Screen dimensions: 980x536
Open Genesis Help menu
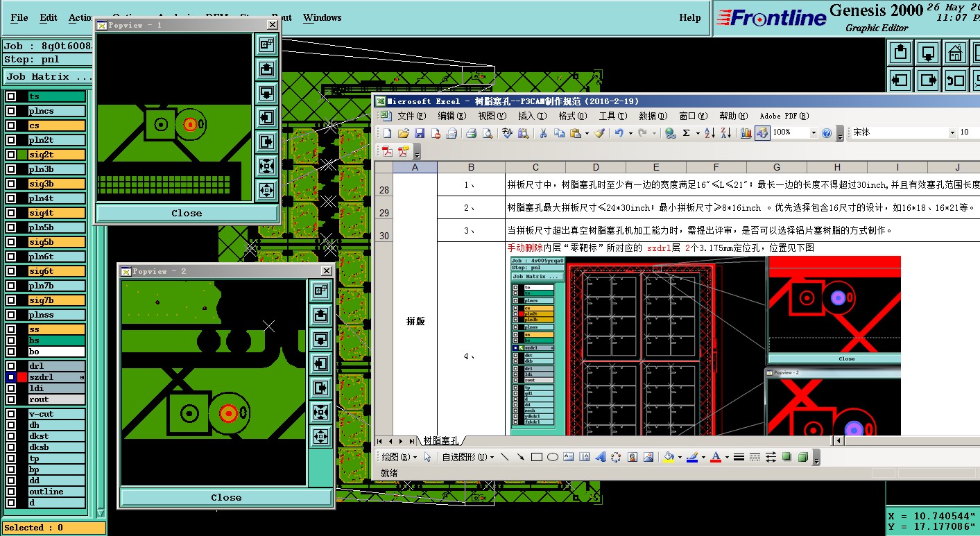(x=689, y=17)
